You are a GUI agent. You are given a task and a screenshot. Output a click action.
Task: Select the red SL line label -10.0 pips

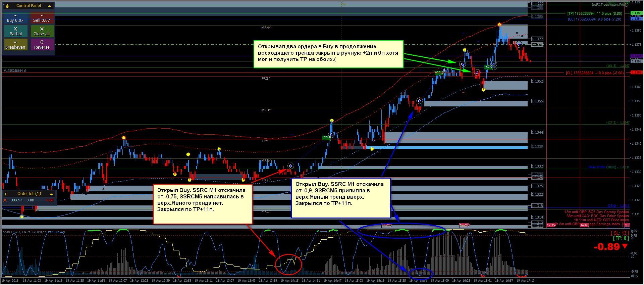click(x=595, y=73)
